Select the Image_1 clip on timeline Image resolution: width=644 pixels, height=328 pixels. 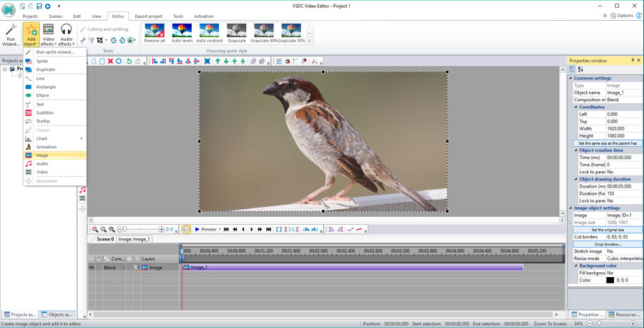coord(353,268)
